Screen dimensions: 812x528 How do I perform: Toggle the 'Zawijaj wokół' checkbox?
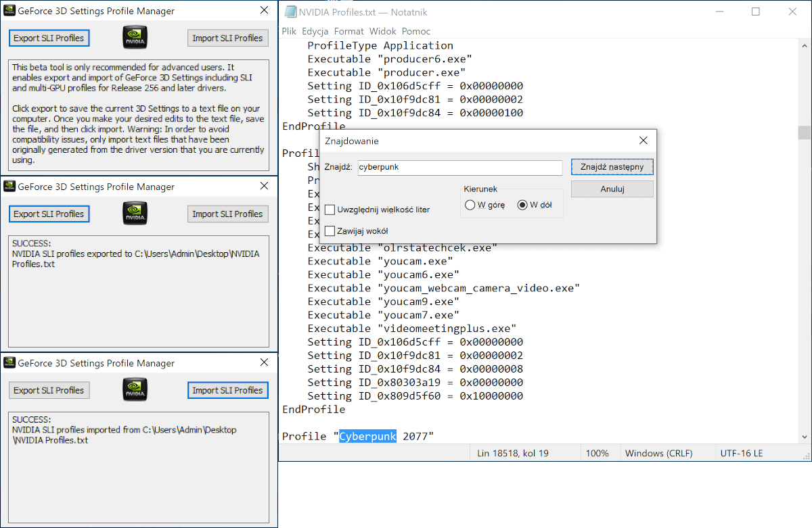tap(330, 231)
